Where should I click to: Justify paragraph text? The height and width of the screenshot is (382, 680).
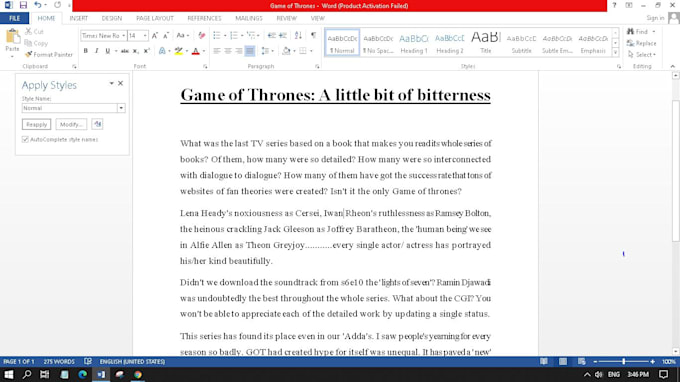[250, 51]
